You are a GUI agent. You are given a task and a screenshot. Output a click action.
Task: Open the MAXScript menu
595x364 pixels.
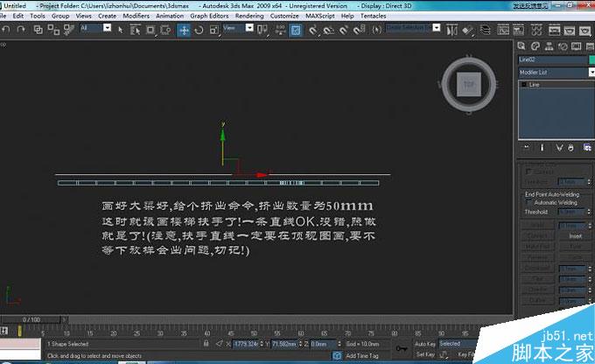pyautogui.click(x=320, y=16)
